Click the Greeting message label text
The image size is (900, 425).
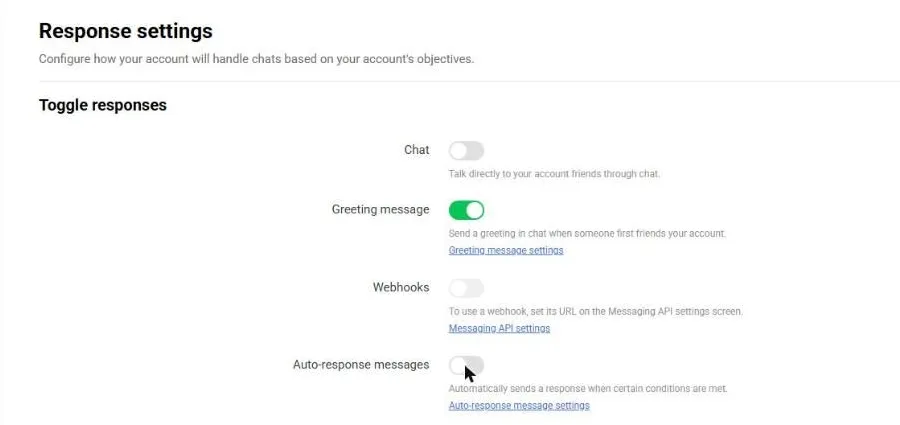381,210
